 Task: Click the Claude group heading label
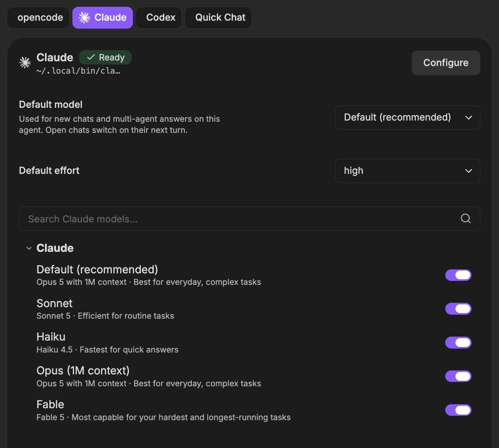(x=55, y=248)
